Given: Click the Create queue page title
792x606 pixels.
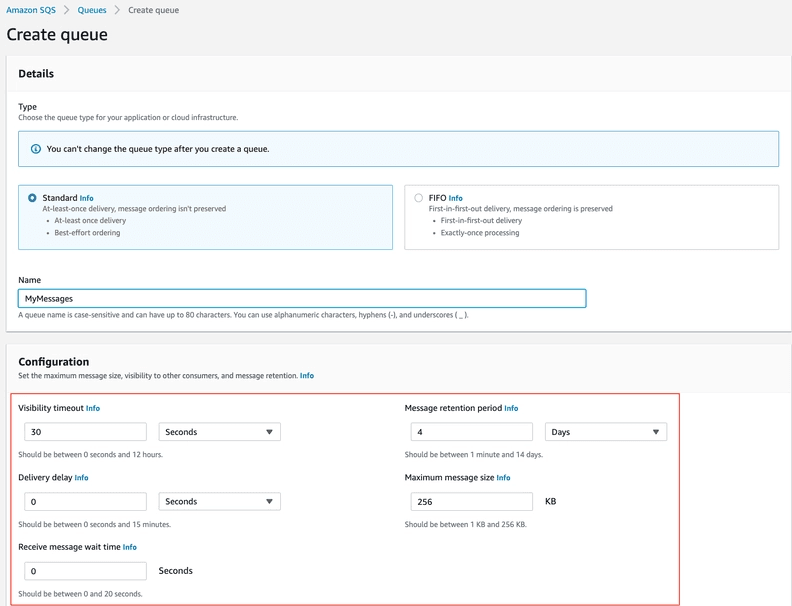Looking at the screenshot, I should (57, 34).
